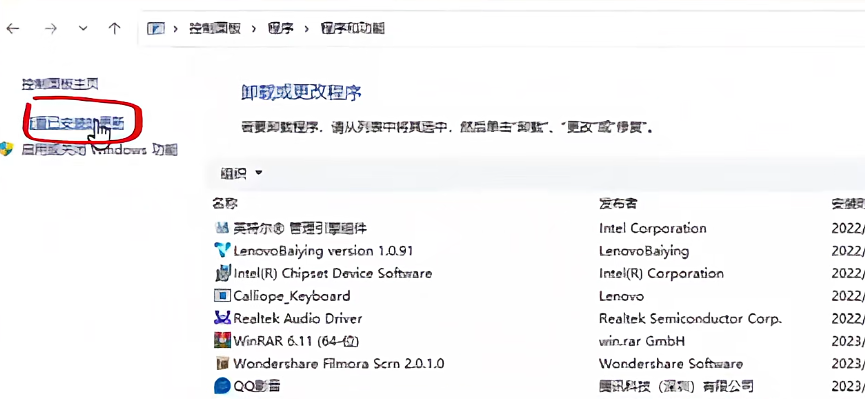This screenshot has height=399, width=865.
Task: Click the Wondershare Filmora Scrn icon
Action: click(x=222, y=364)
